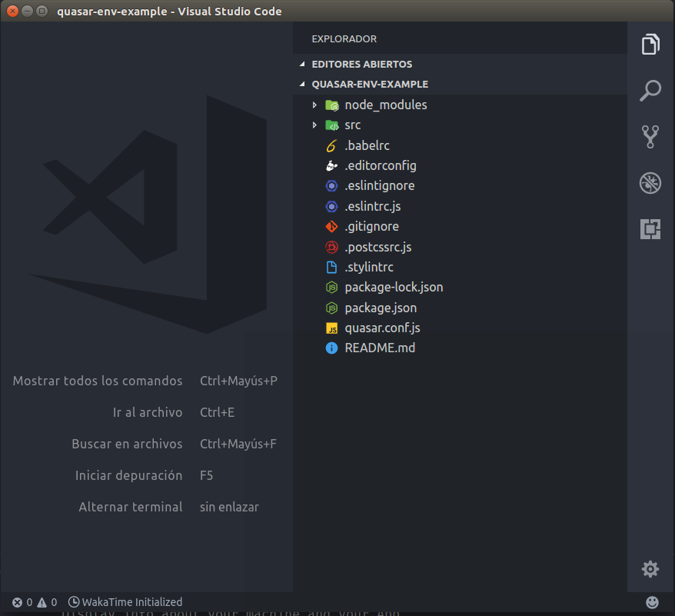The image size is (675, 616).
Task: Open the .stylintrc file
Action: (369, 267)
